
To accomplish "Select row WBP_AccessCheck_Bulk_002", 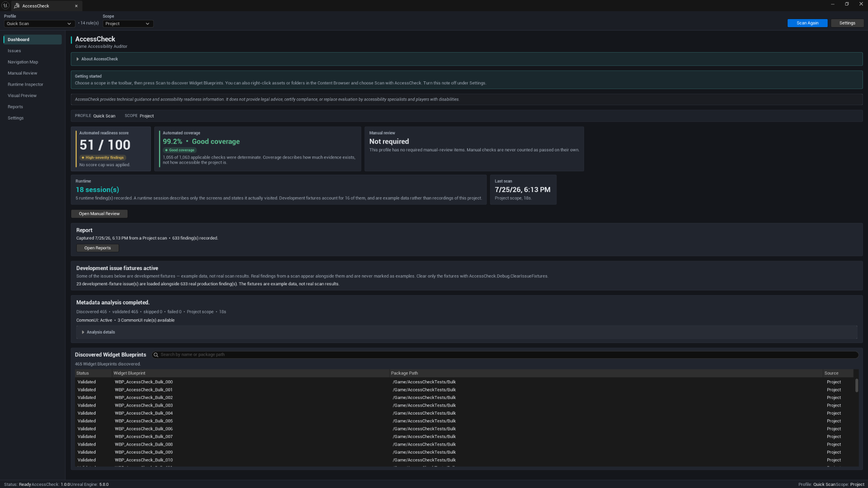I will 464,398.
